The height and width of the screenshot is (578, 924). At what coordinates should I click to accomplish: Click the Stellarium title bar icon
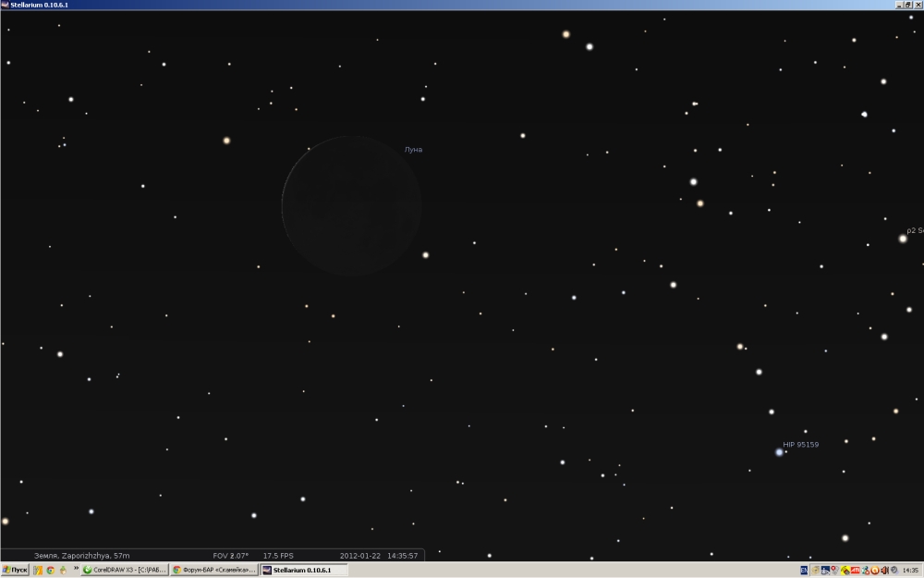(6, 5)
